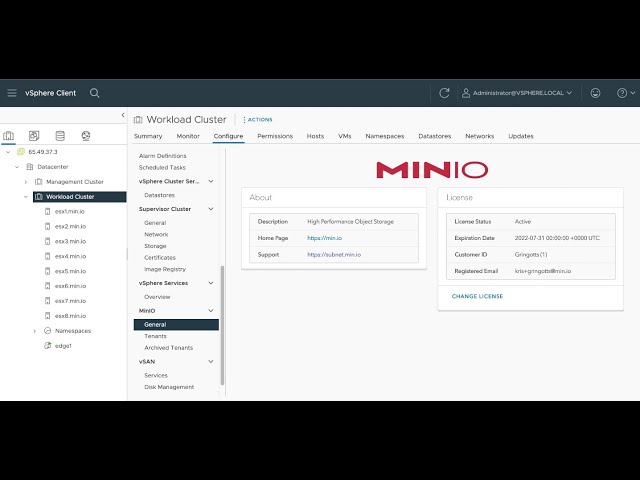Collapse the vSphere Services section
This screenshot has width=640, height=480.
211,283
